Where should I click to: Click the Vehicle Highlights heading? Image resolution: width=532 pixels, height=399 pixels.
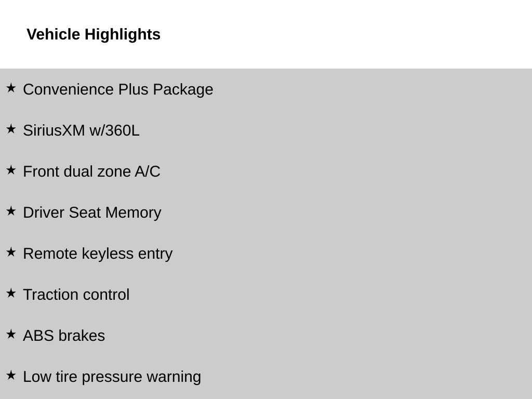pos(94,34)
